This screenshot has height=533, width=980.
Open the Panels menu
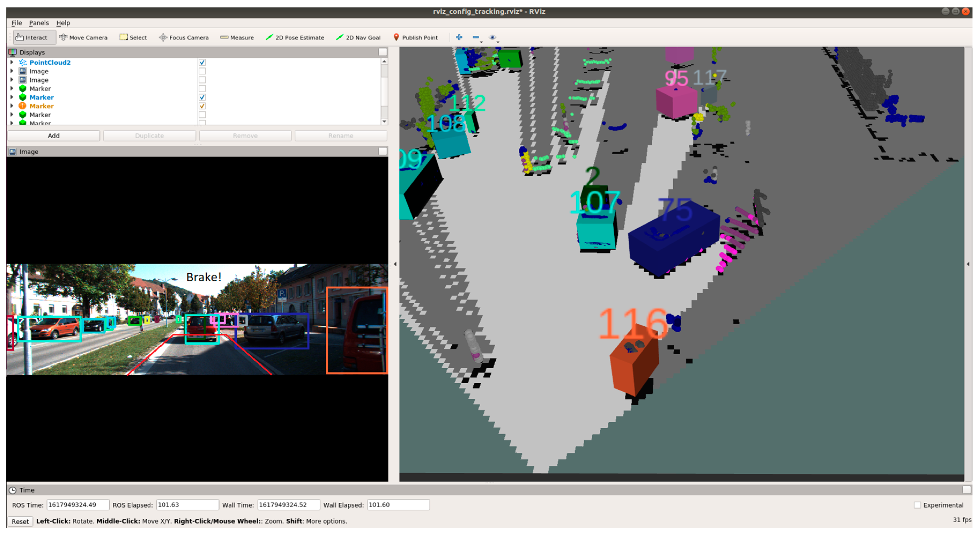pos(39,23)
